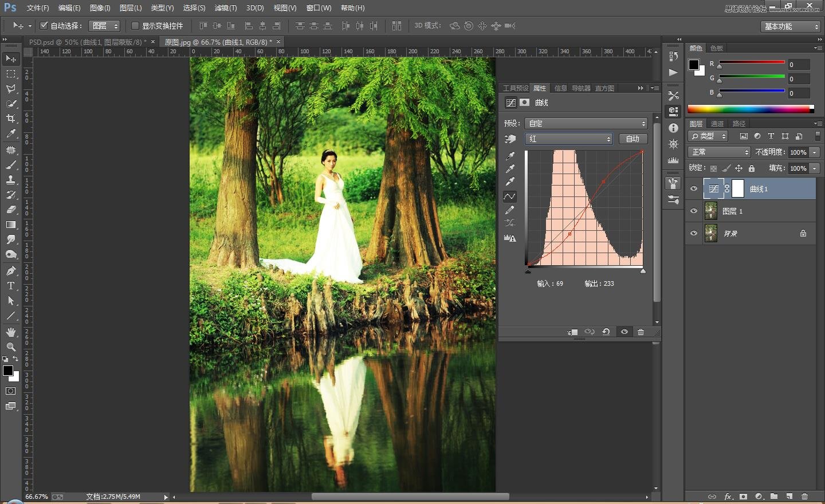Select the Hand tool
The height and width of the screenshot is (504, 825).
[11, 332]
